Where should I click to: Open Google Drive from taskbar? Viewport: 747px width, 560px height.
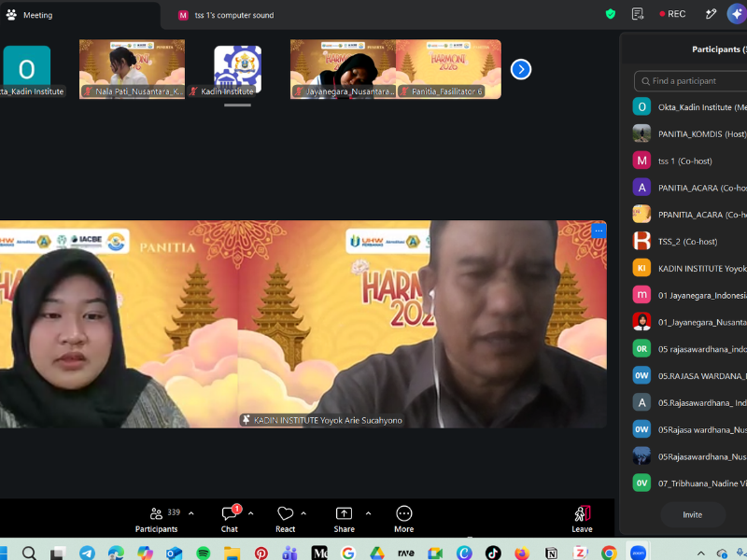click(377, 553)
